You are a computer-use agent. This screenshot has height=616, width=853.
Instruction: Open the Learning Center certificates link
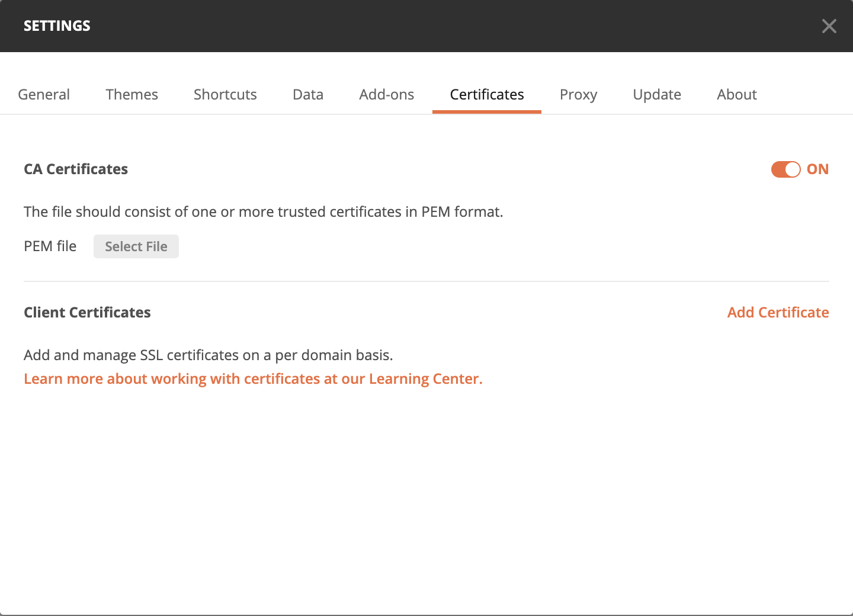253,379
